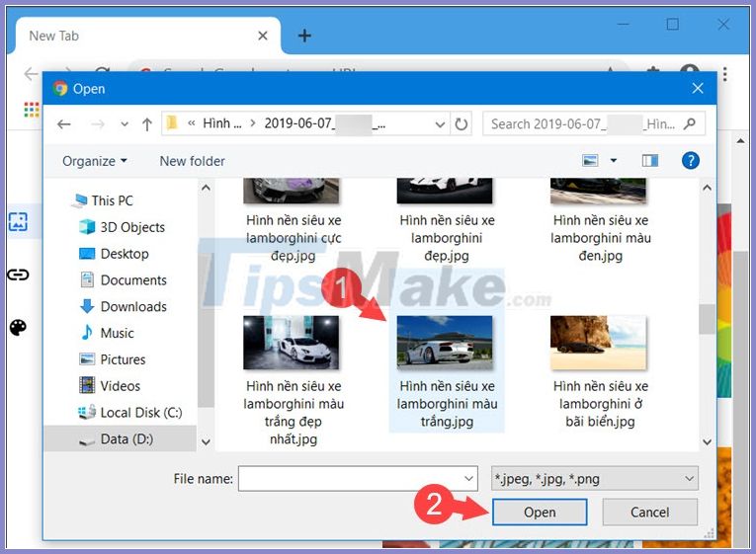Open the Help question mark button
This screenshot has height=554, width=756.
tap(691, 160)
